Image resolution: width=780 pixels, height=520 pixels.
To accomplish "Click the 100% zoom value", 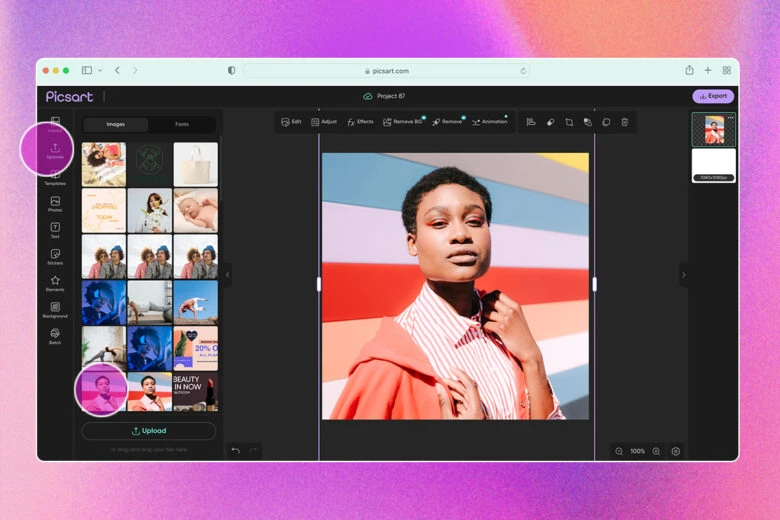I will point(638,451).
